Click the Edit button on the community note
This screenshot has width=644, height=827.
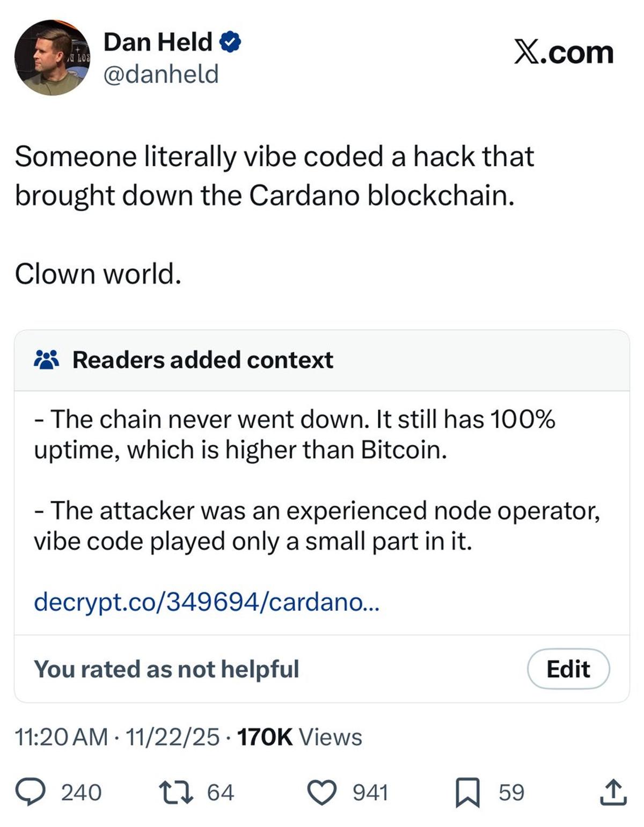(570, 669)
